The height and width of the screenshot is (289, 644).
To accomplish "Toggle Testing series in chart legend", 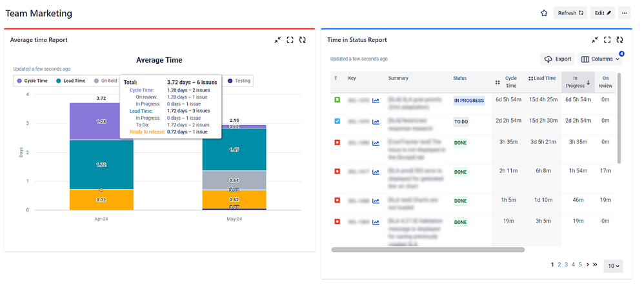I will (x=239, y=81).
